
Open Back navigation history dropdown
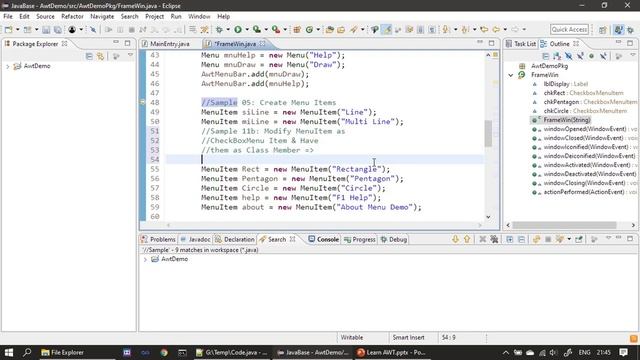[505, 29]
